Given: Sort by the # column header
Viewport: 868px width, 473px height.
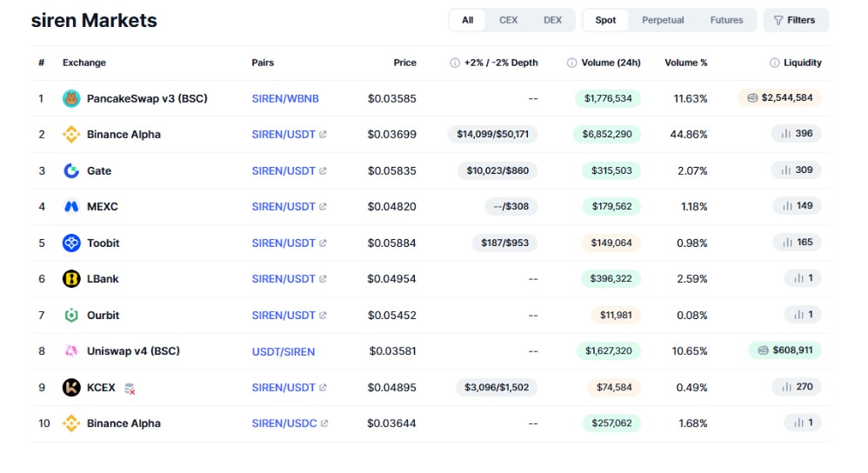Looking at the screenshot, I should click(x=42, y=63).
